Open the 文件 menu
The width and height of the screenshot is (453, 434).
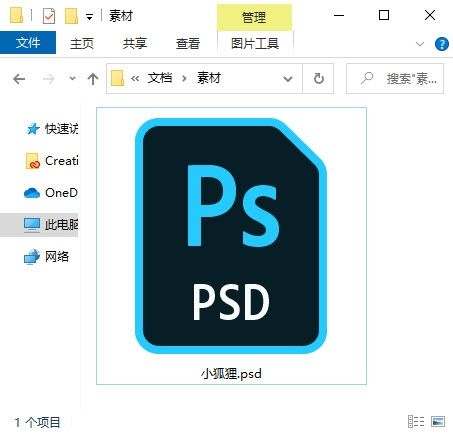tap(28, 43)
